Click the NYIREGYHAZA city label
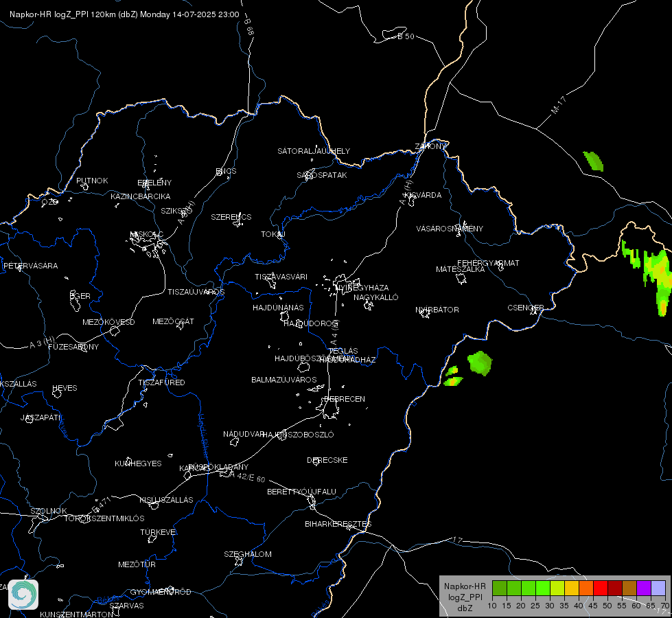The width and height of the screenshot is (672, 618). pos(362,288)
